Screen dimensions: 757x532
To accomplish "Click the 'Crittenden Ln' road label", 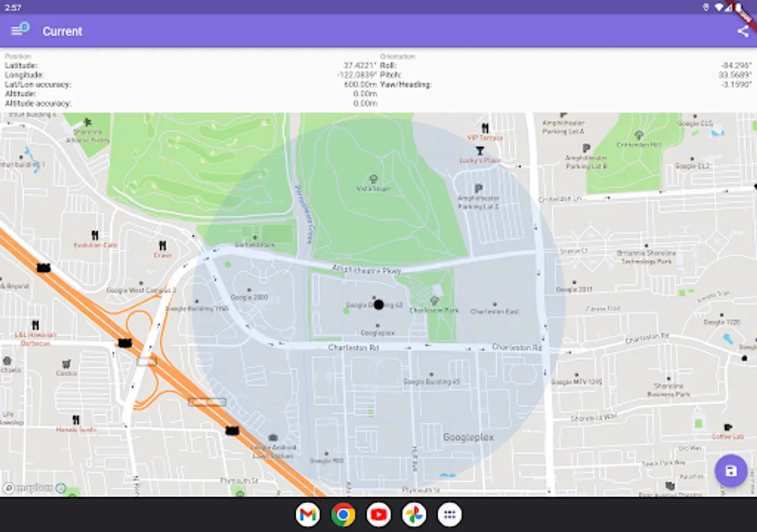I will pyautogui.click(x=559, y=199).
